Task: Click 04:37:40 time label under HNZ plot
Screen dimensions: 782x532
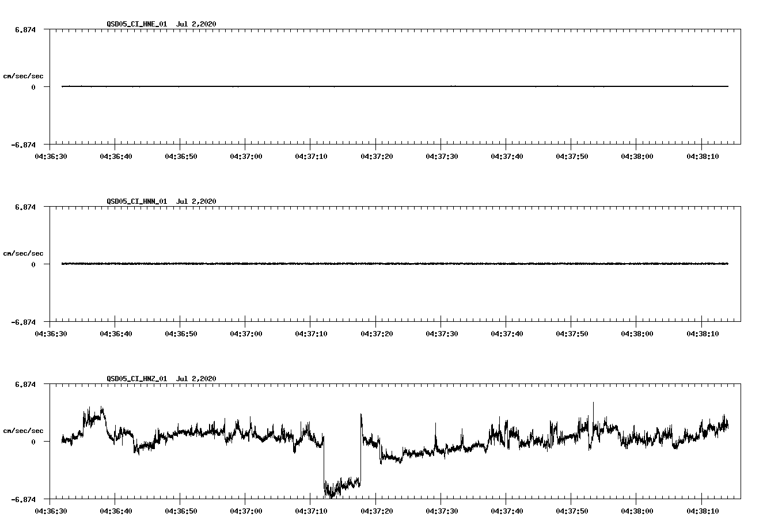Action: 507,511
